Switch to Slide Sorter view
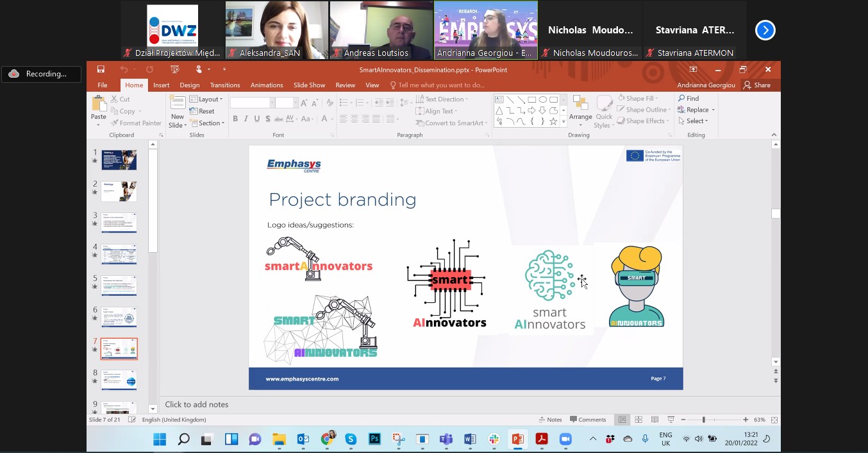 [x=638, y=420]
